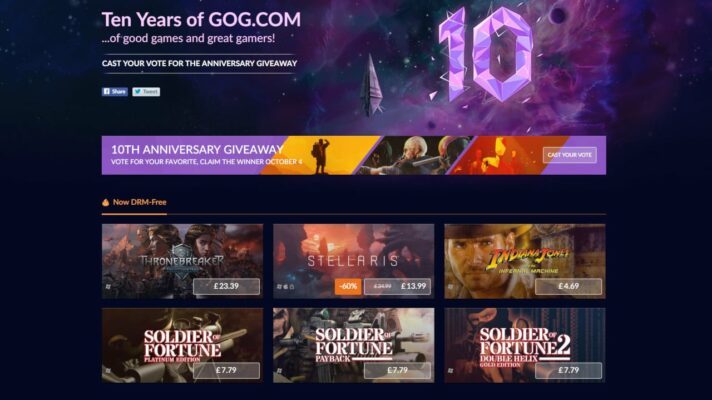Click the Thronebreaker £23.39 price button
Screen dimensions: 712x400
tap(226, 286)
